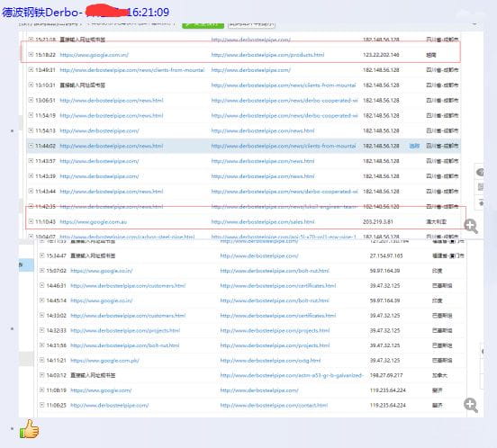
Task: Expand the 14:03:12 visit row
Action: pos(41,375)
